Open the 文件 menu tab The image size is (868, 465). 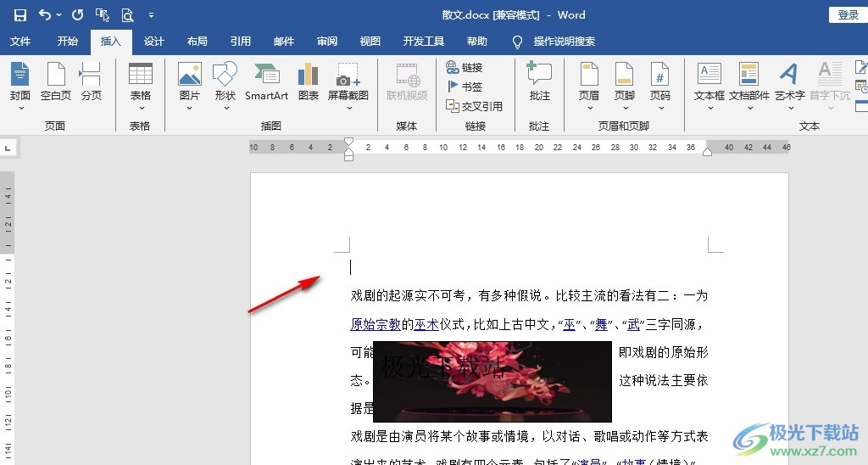20,41
